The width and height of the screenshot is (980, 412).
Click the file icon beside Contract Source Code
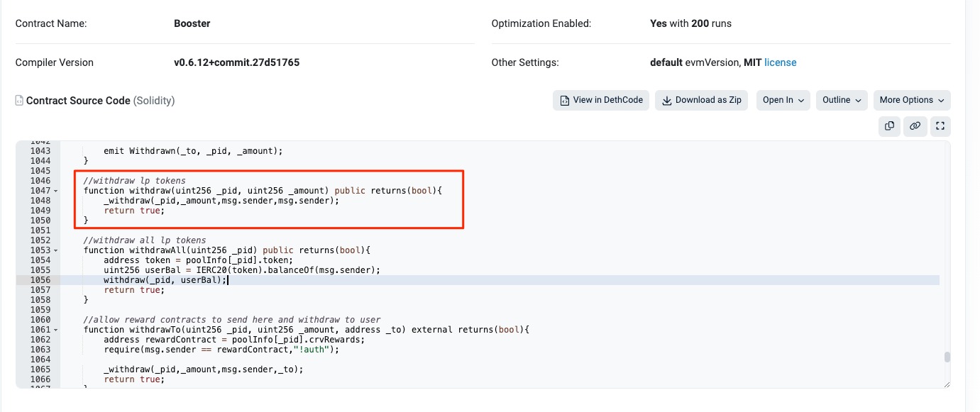pos(19,101)
